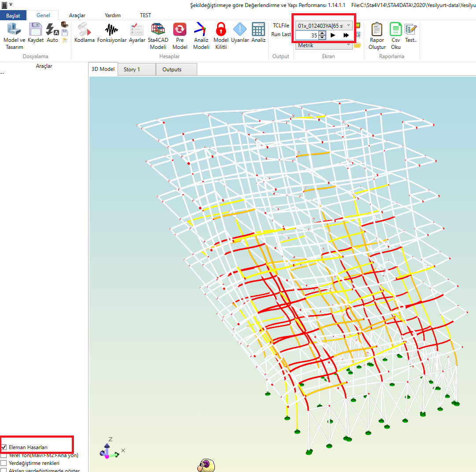476x472 pixels.
Task: Expand the Metrik units dropdown
Action: click(348, 45)
